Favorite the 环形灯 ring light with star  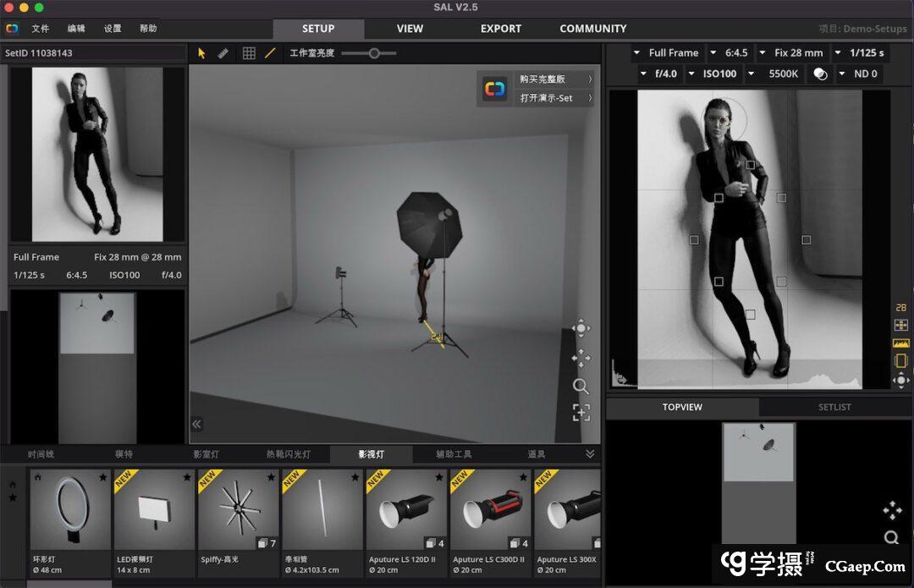[102, 478]
